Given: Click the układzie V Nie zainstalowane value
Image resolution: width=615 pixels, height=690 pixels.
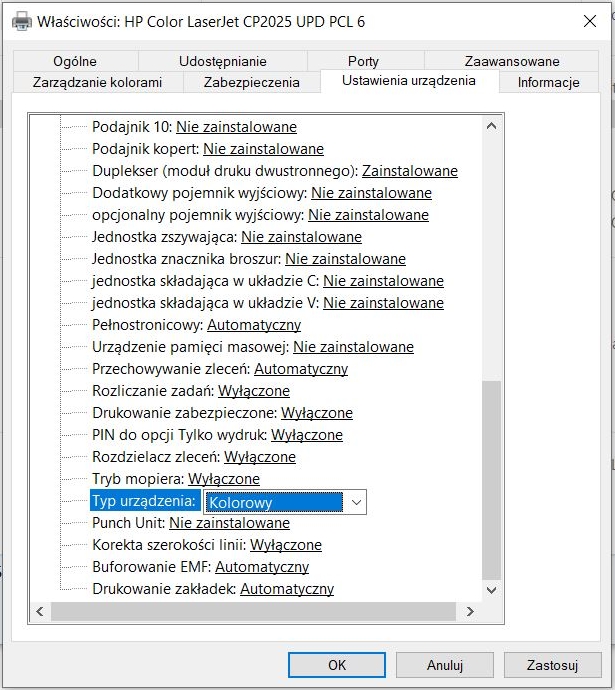Looking at the screenshot, I should pyautogui.click(x=384, y=303).
